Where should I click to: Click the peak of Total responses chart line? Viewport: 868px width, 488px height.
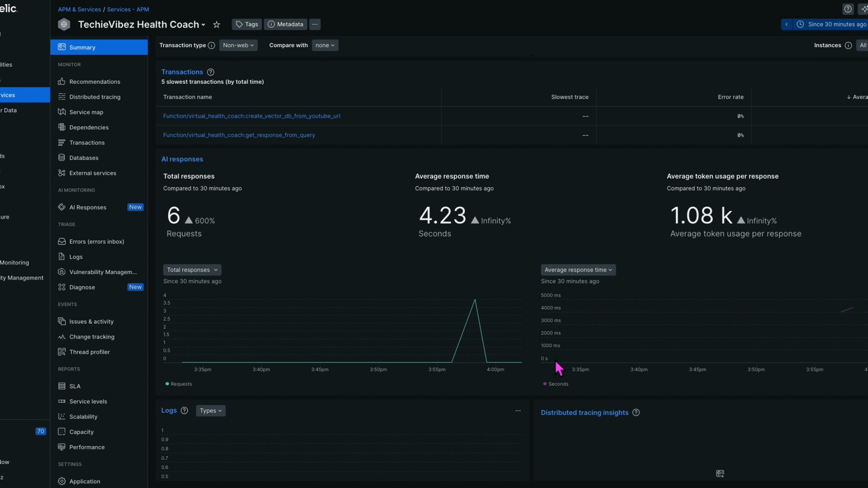475,300
